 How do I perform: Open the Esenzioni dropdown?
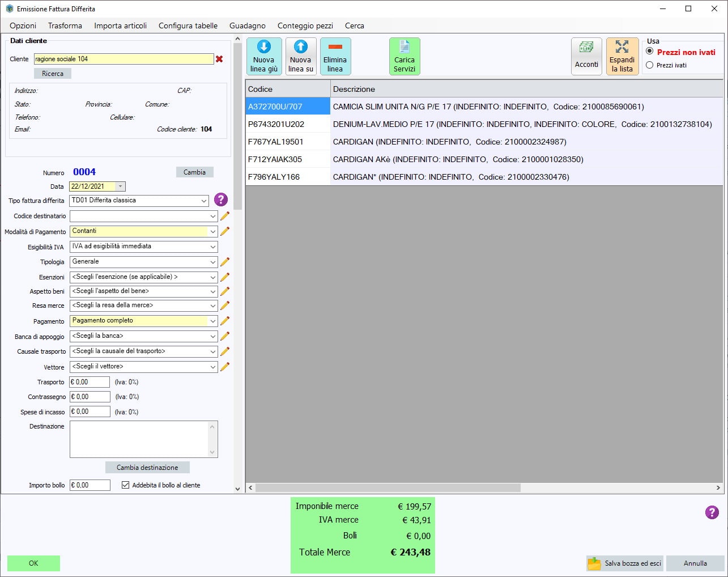click(213, 277)
